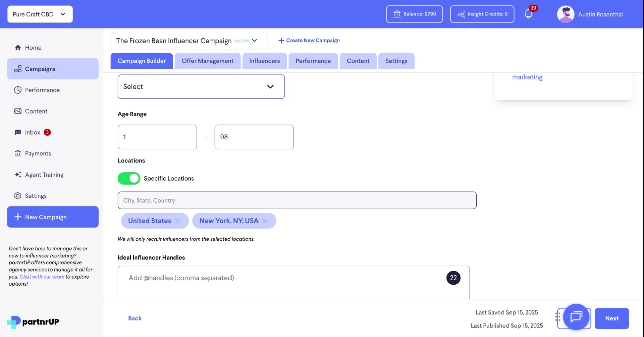Viewport: 644px width, 337px height.
Task: Disable Specific Locations toggle
Action: point(129,178)
